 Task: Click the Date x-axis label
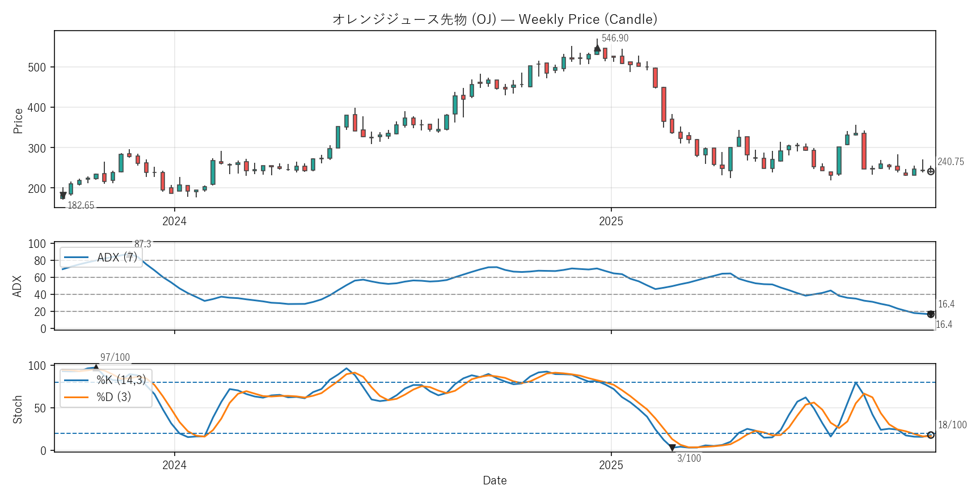pyautogui.click(x=495, y=480)
